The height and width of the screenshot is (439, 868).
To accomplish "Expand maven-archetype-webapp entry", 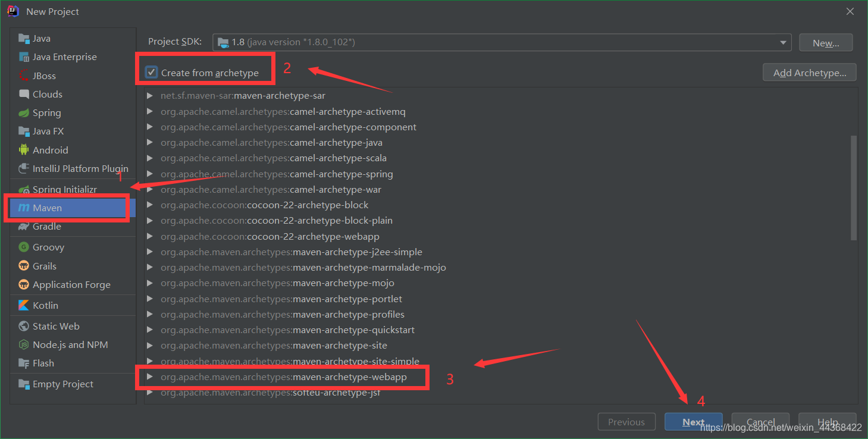I will (x=150, y=377).
